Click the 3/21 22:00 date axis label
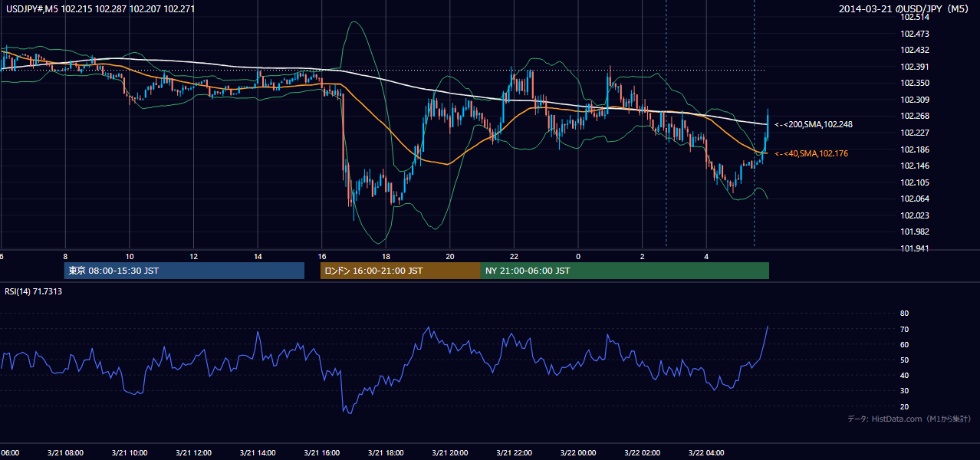 click(514, 453)
